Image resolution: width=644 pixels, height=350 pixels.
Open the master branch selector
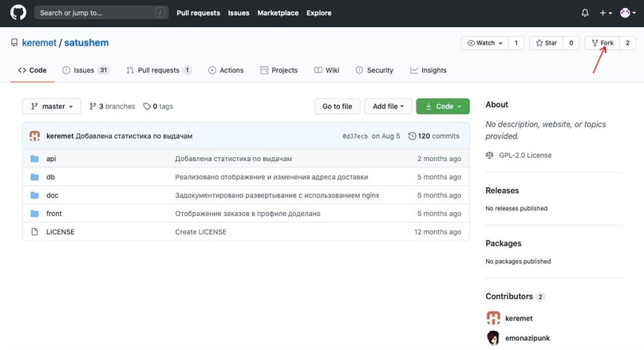click(x=52, y=106)
